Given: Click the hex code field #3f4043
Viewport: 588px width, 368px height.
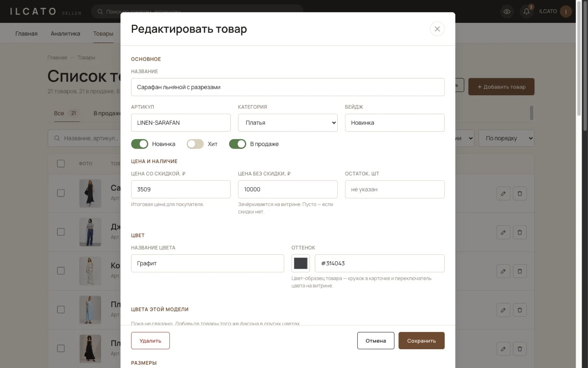Looking at the screenshot, I should pyautogui.click(x=380, y=263).
